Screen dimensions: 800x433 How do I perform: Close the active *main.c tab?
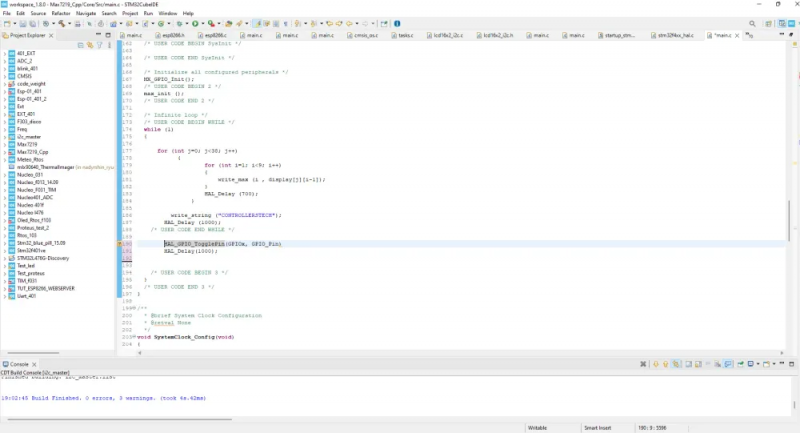coord(737,35)
